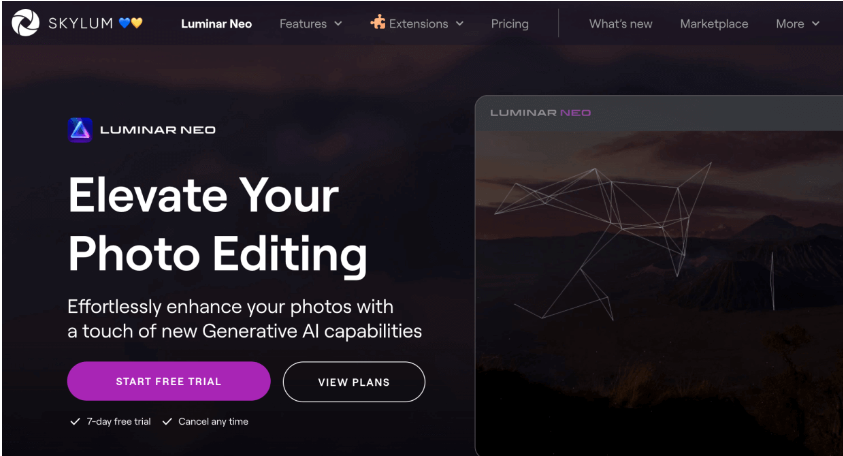Click the blue and yellow hearts icon

(131, 23)
